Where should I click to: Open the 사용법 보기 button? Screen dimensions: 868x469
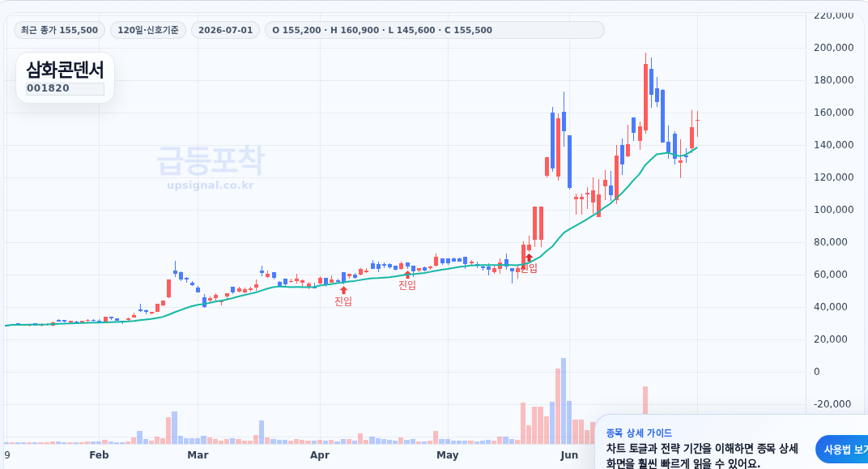coord(843,450)
